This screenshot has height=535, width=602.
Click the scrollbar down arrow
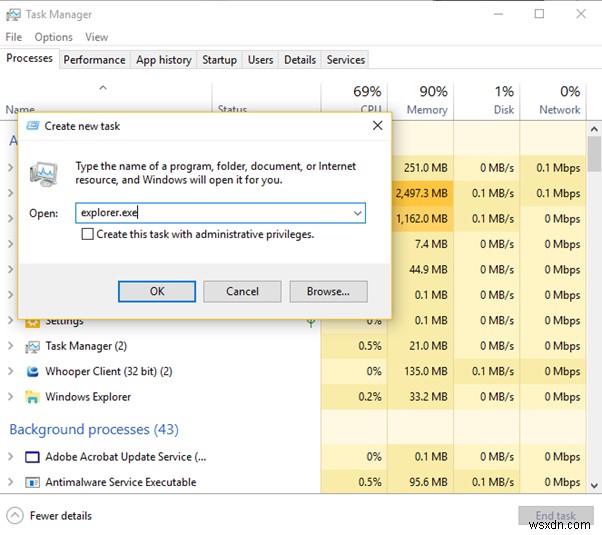594,485
